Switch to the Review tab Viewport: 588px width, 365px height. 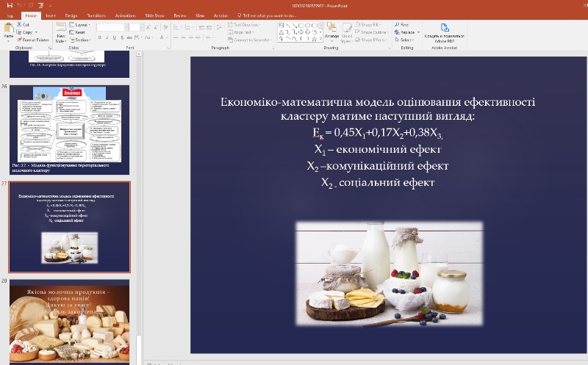180,15
